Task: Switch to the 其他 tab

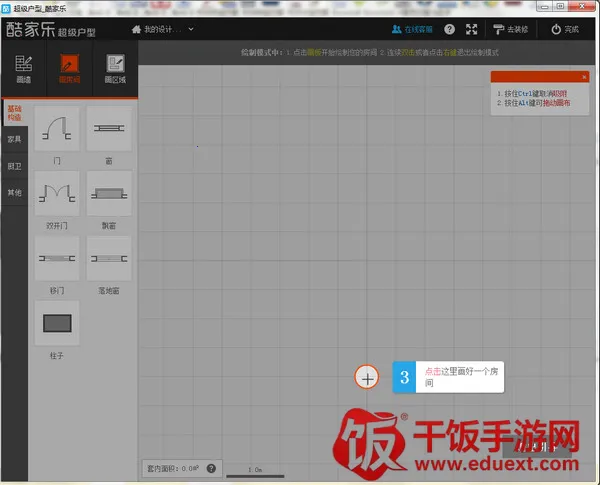Action: (14, 192)
